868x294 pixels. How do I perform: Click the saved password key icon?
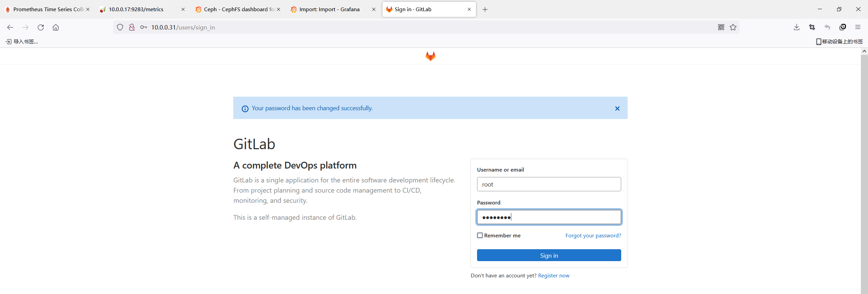click(x=143, y=27)
